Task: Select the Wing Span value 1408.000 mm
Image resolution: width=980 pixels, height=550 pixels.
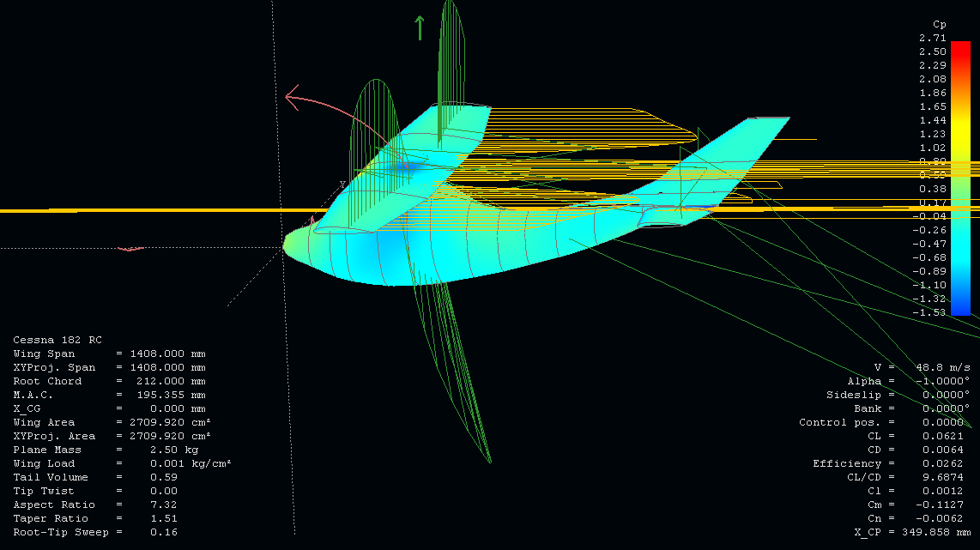Action: [167, 354]
